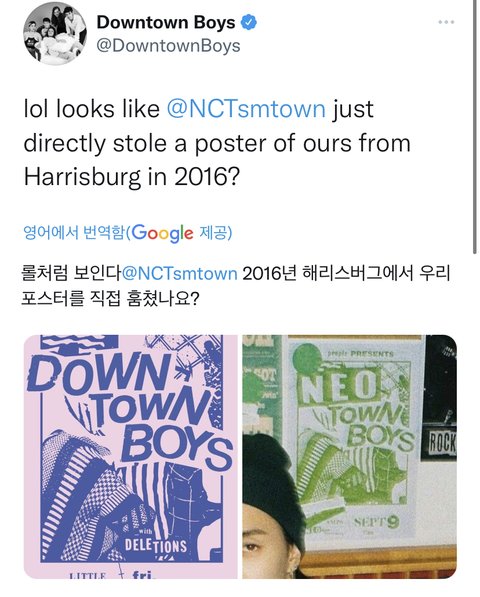This screenshot has width=480, height=597.
Task: Click the vertical scrollbar on the right edge
Action: click(474, 127)
